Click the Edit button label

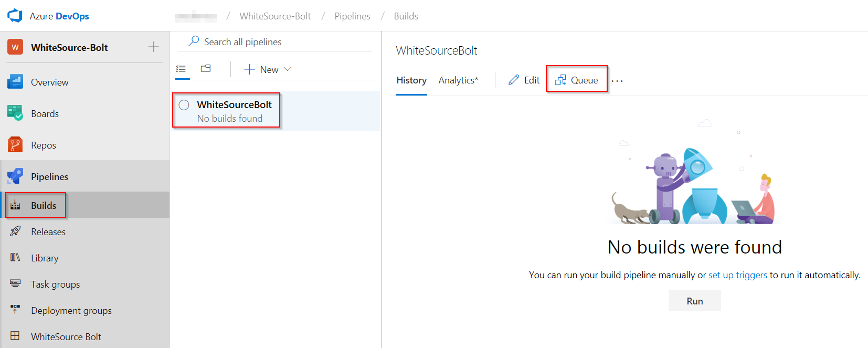tap(532, 80)
